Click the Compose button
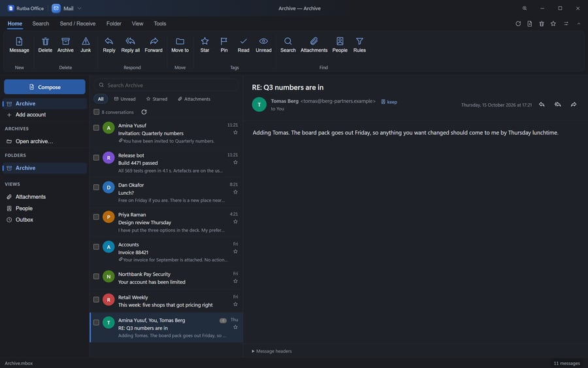This screenshot has width=588, height=368. (44, 87)
